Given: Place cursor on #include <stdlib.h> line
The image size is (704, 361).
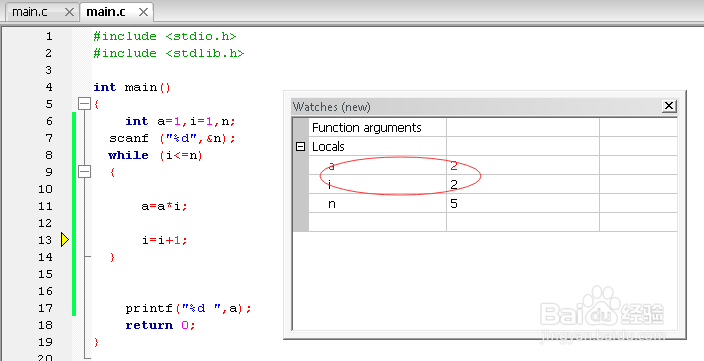Looking at the screenshot, I should [x=168, y=53].
